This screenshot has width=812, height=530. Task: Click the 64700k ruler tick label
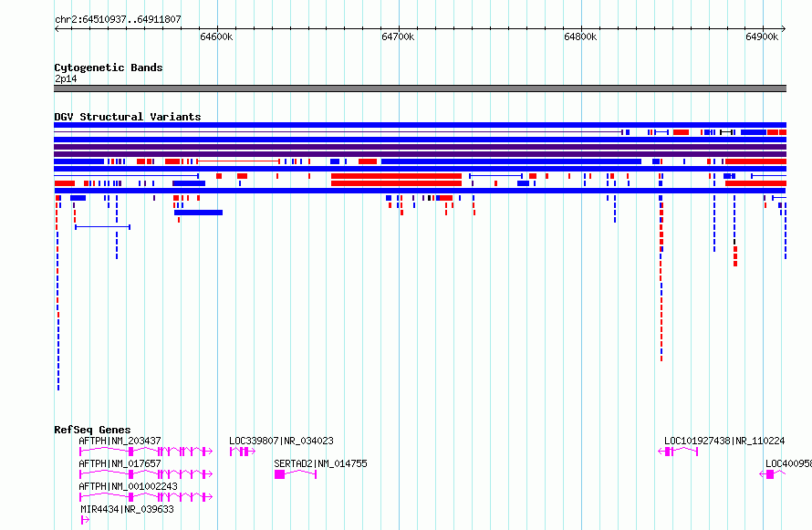point(398,36)
